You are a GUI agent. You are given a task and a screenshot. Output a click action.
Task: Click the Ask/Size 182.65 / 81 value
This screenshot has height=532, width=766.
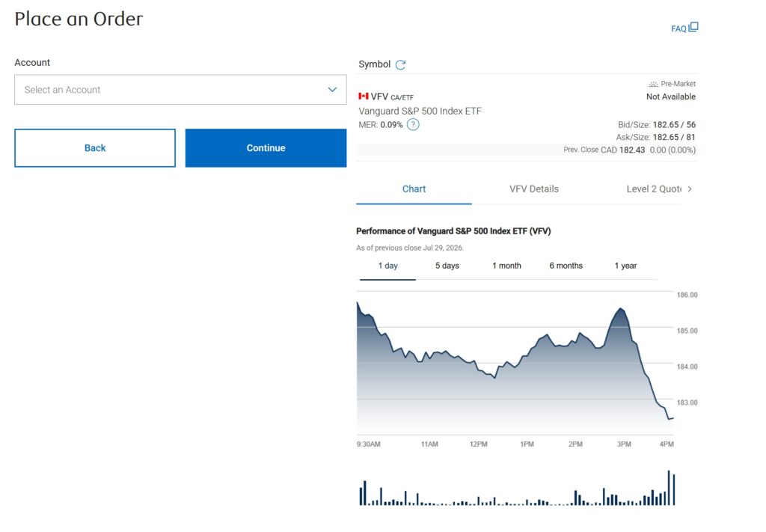point(674,137)
